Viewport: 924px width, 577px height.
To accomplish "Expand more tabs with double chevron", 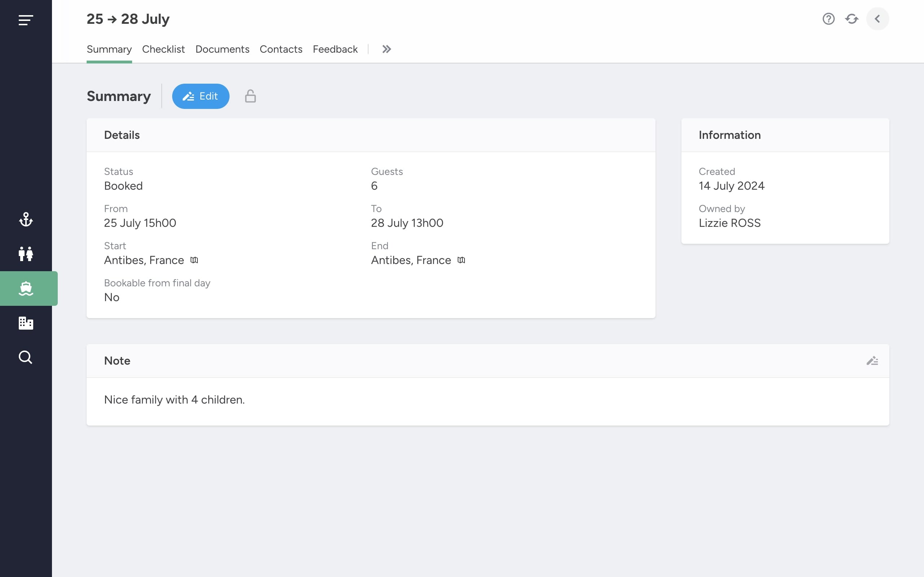I will click(387, 49).
